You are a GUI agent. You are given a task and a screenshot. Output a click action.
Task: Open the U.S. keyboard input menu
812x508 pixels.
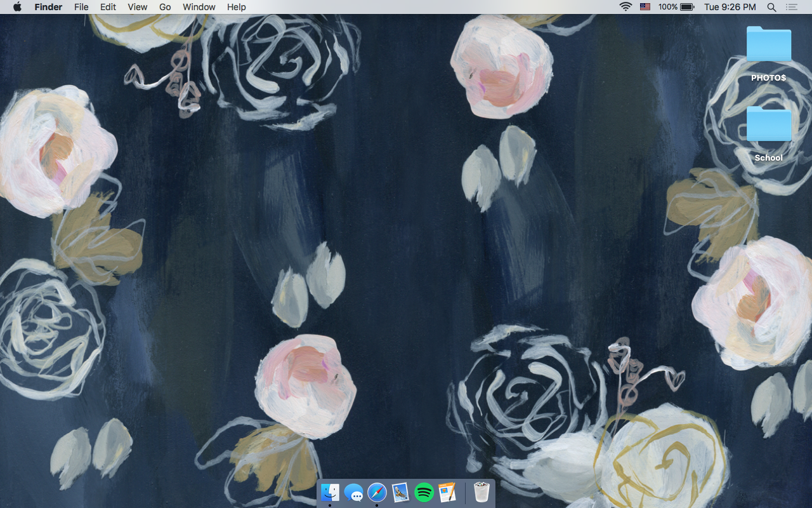(x=645, y=7)
